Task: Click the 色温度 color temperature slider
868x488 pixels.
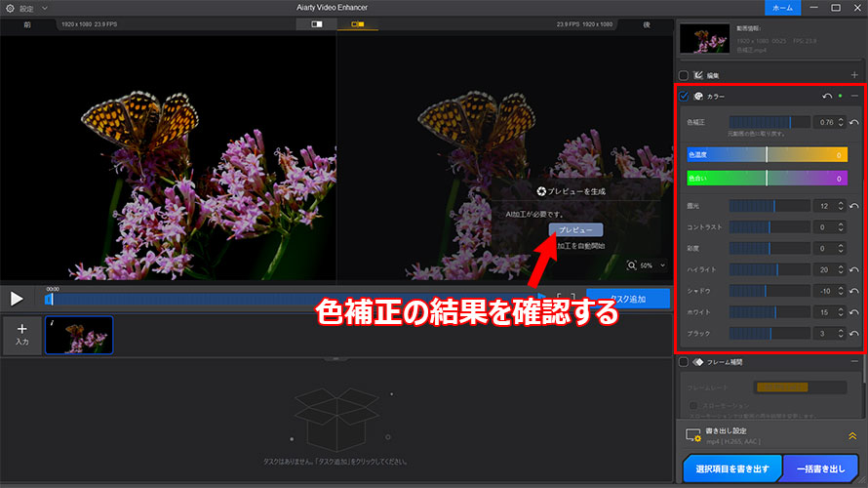Action: click(x=767, y=154)
